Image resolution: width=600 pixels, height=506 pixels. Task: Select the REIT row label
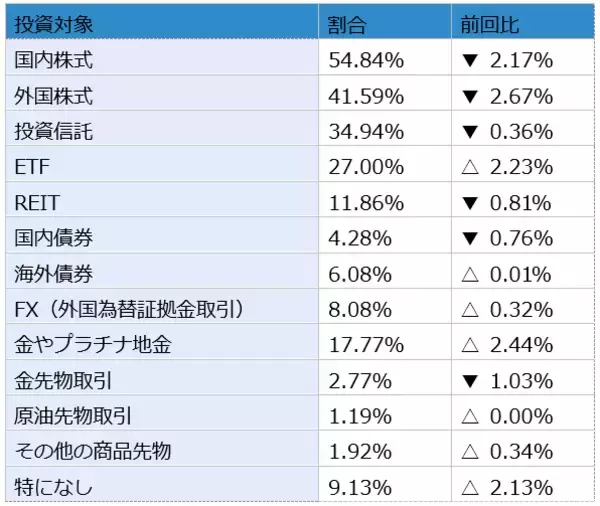38,203
